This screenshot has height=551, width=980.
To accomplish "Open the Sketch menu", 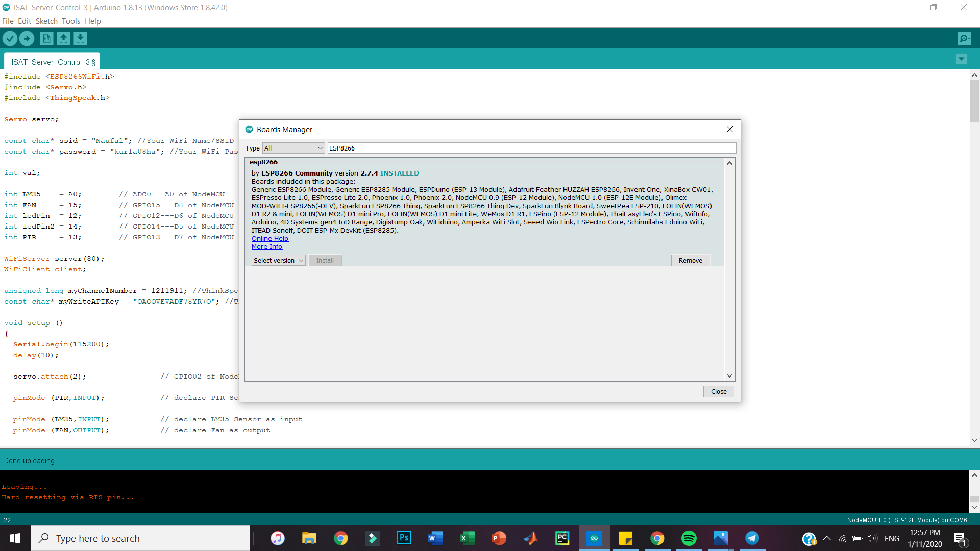I will 46,21.
